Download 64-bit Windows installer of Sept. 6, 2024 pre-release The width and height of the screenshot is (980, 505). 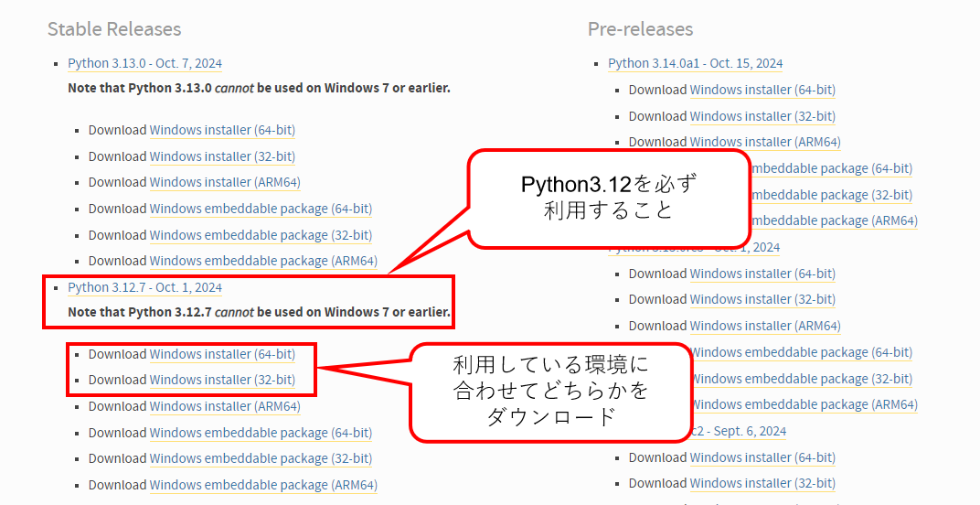[762, 458]
